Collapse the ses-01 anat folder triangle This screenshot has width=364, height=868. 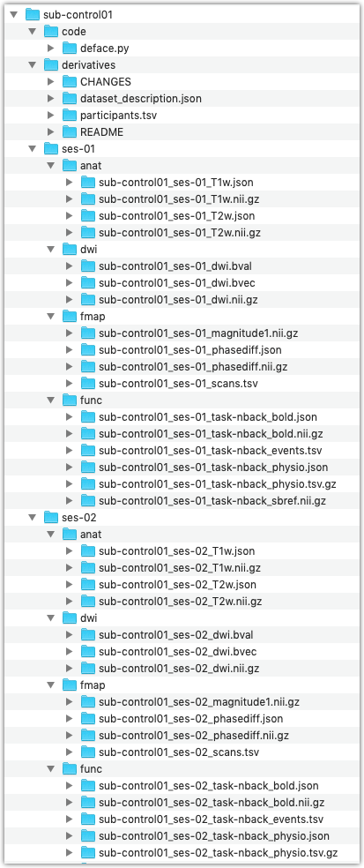[x=51, y=166]
